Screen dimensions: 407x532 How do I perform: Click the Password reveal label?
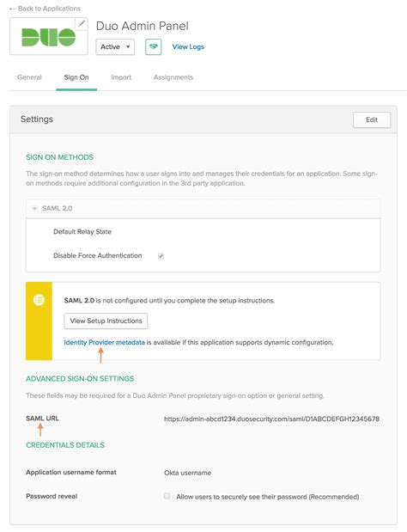tap(52, 496)
